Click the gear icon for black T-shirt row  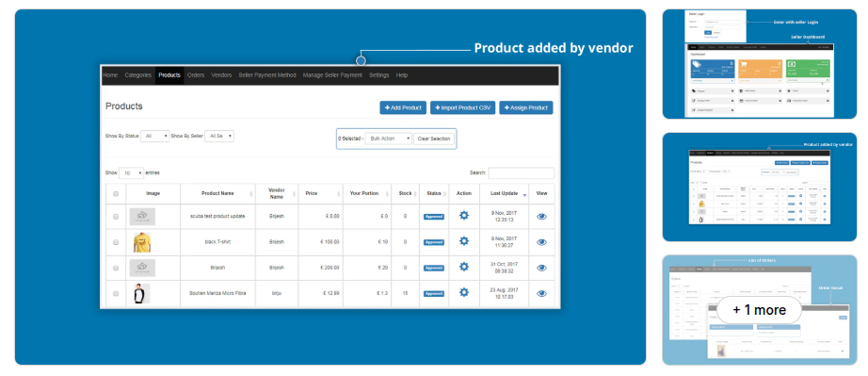tap(464, 241)
